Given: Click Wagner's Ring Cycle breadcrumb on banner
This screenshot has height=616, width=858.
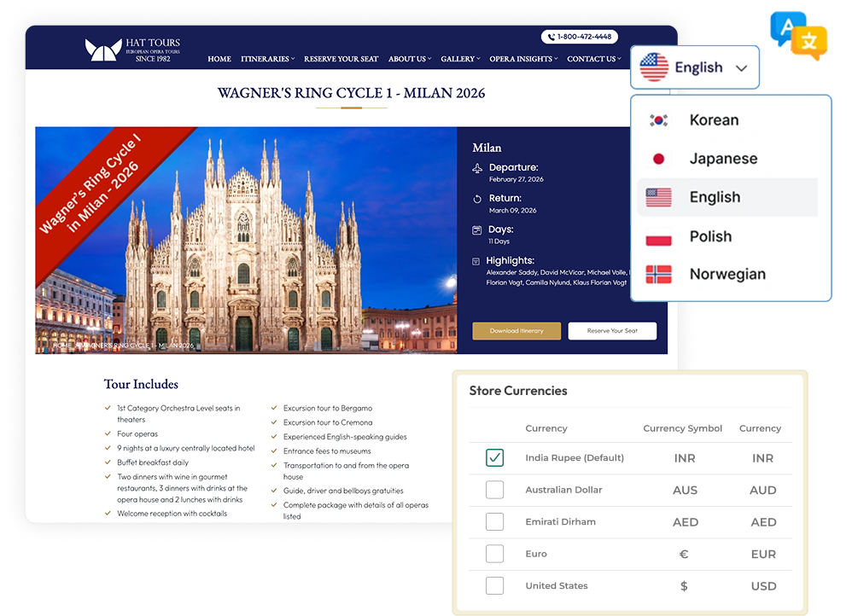Looking at the screenshot, I should pos(136,346).
